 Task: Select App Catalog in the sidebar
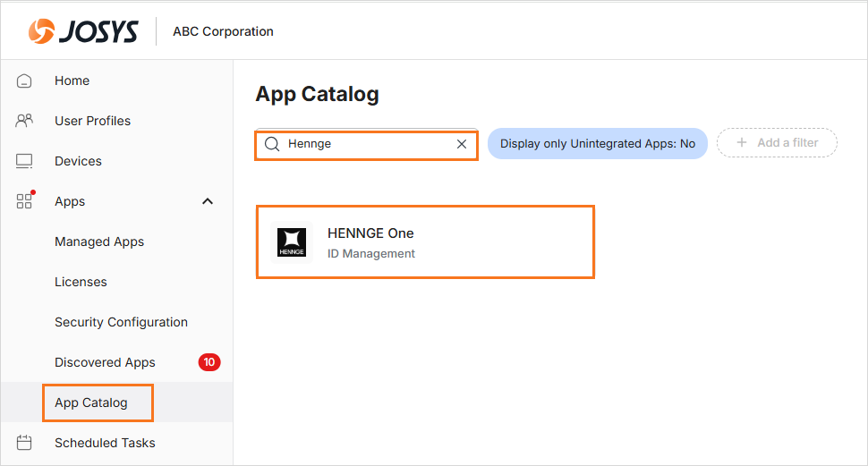90,402
